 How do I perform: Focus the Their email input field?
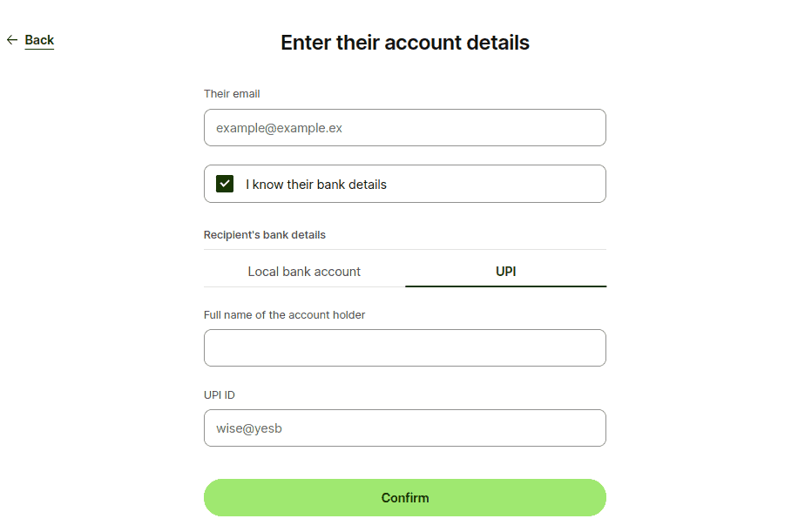point(404,127)
